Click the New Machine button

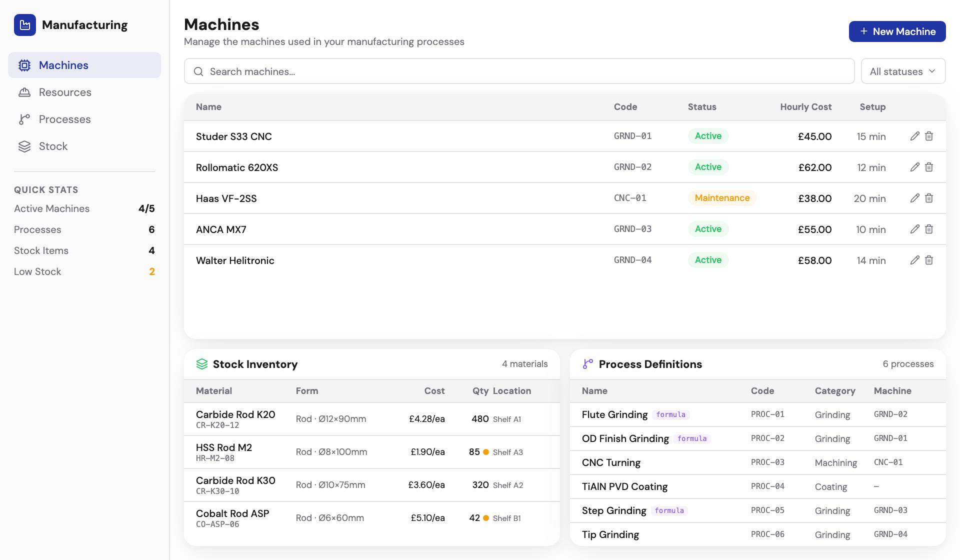point(897,31)
